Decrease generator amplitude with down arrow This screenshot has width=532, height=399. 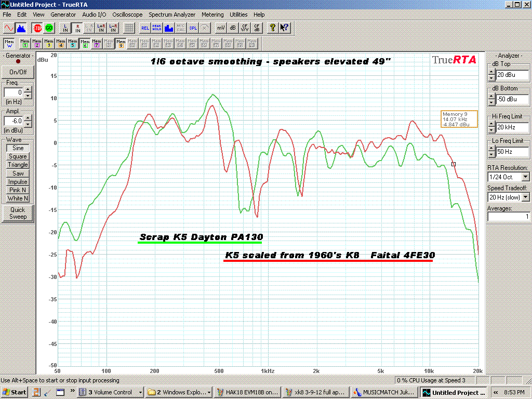point(28,124)
